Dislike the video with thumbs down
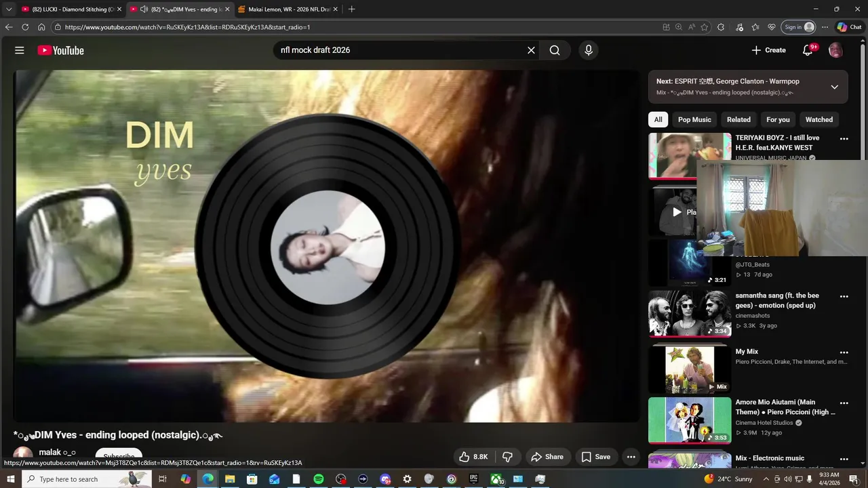The width and height of the screenshot is (868, 488). [x=507, y=457]
